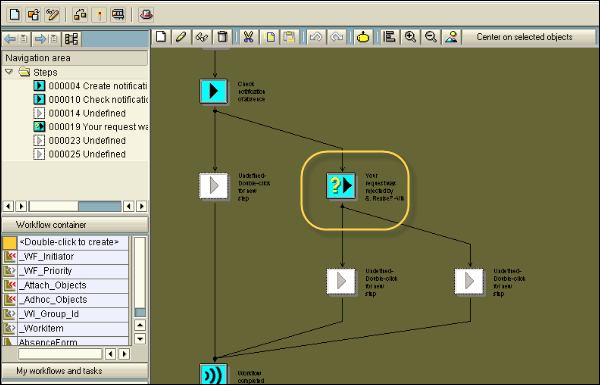This screenshot has height=385, width=600.
Task: Click the blank page Create icon in the top toolbar
Action: click(x=15, y=15)
